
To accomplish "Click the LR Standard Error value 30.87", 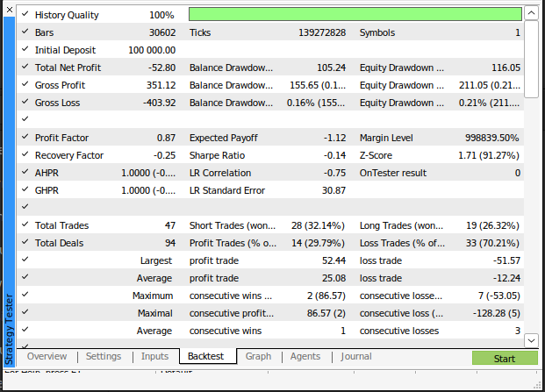I will tap(333, 190).
